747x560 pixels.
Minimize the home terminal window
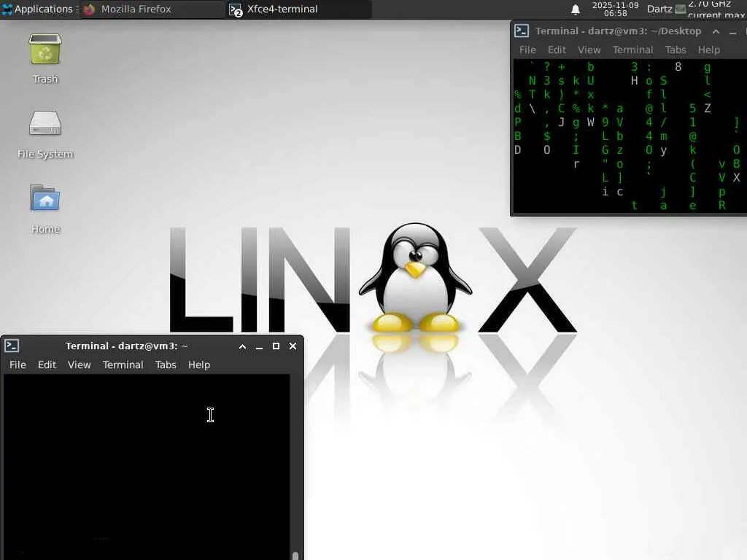click(x=259, y=346)
